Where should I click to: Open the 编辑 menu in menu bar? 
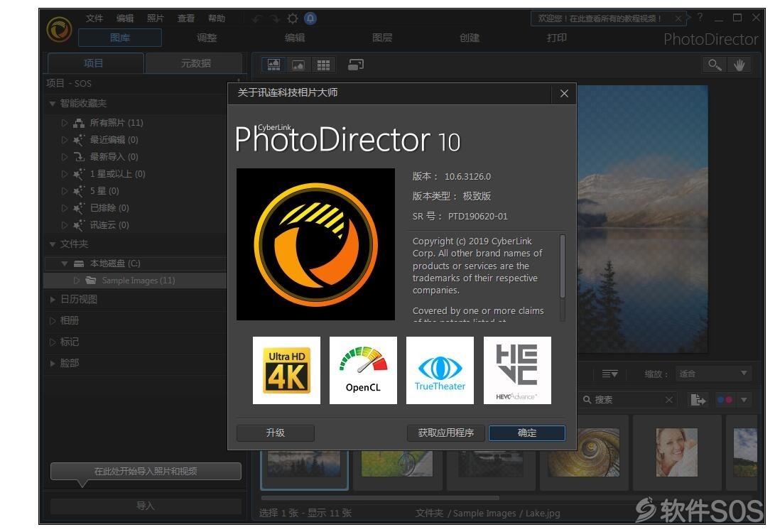pos(125,18)
